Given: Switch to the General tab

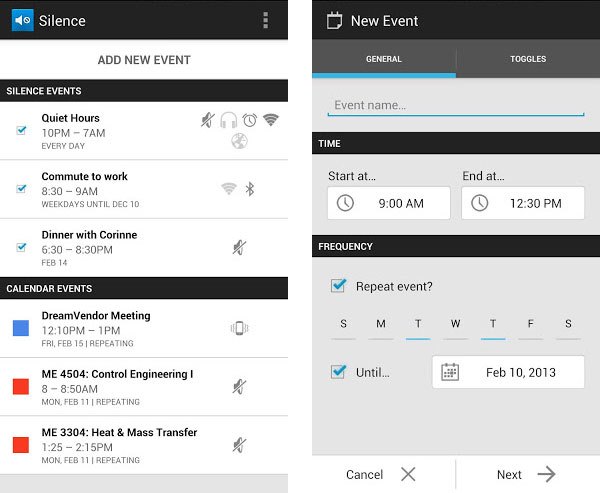Looking at the screenshot, I should (384, 59).
